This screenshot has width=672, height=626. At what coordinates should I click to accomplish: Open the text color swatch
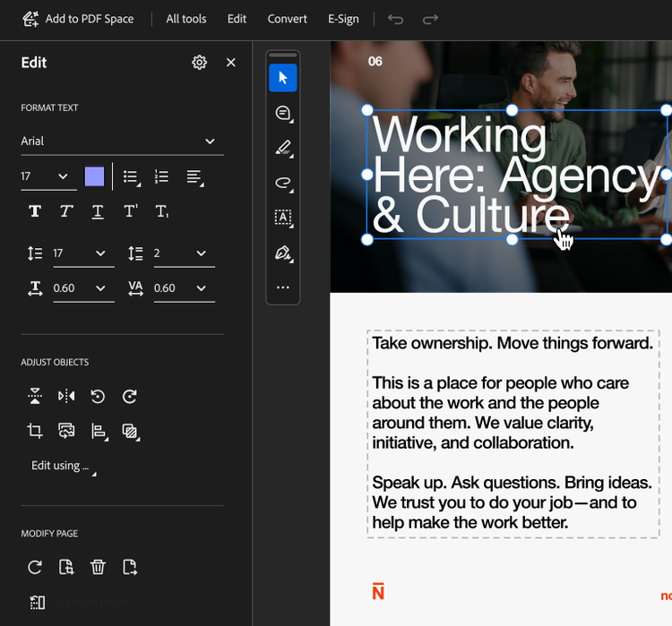pyautogui.click(x=94, y=176)
